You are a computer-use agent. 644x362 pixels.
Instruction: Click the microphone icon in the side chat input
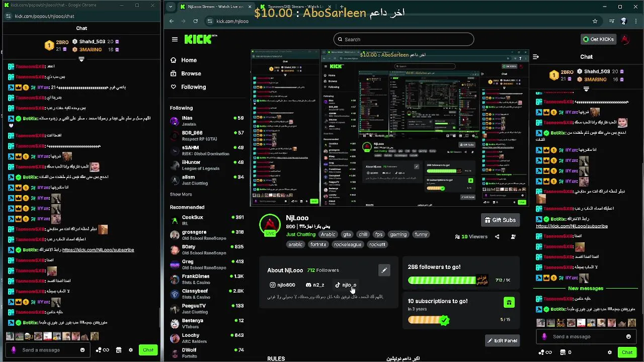tap(544, 337)
